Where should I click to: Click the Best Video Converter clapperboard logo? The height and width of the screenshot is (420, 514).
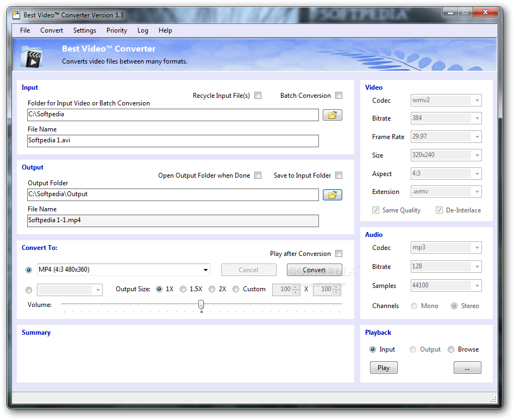(32, 57)
